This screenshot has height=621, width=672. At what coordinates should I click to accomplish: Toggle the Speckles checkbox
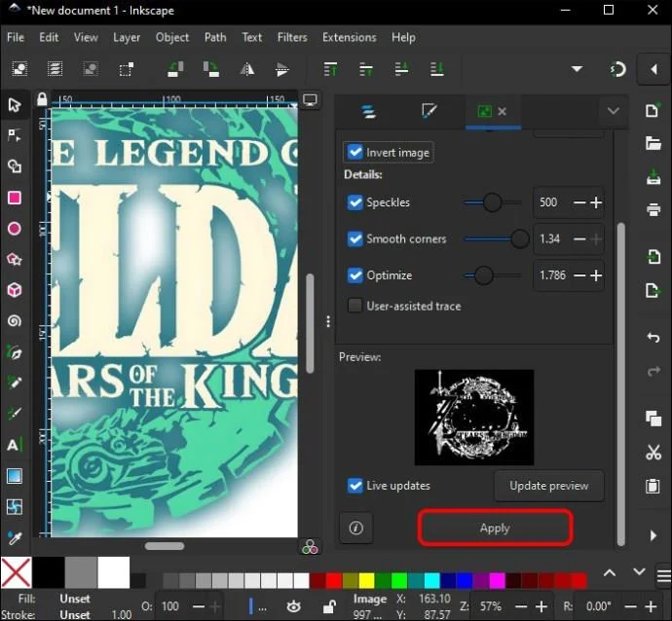[x=355, y=202]
